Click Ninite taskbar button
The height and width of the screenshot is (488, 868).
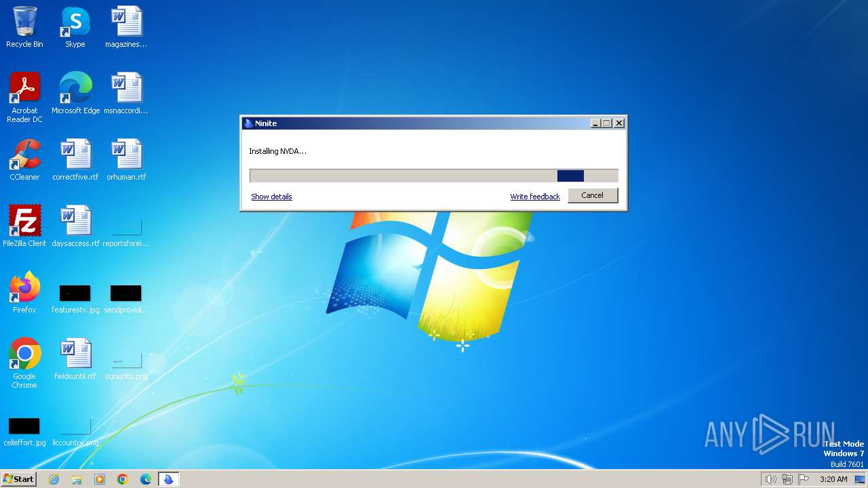click(x=168, y=479)
